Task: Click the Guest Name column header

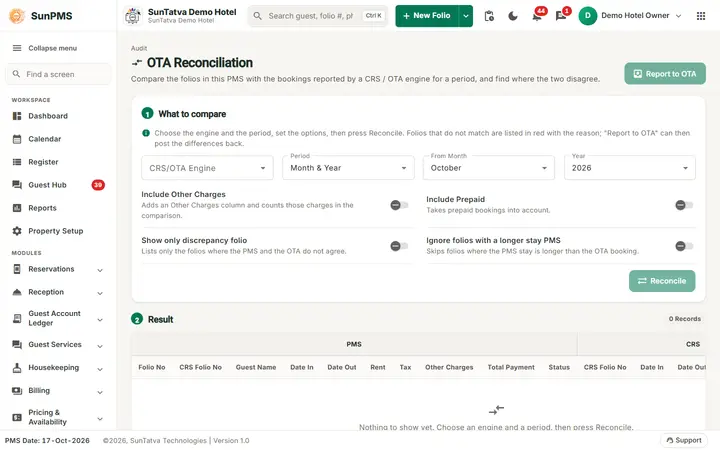Action: coord(256,367)
